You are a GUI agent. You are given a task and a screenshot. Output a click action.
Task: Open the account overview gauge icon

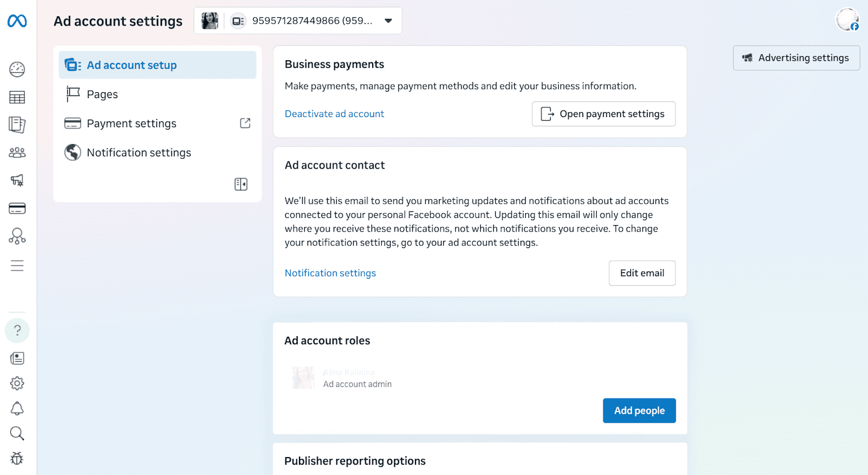click(x=17, y=69)
